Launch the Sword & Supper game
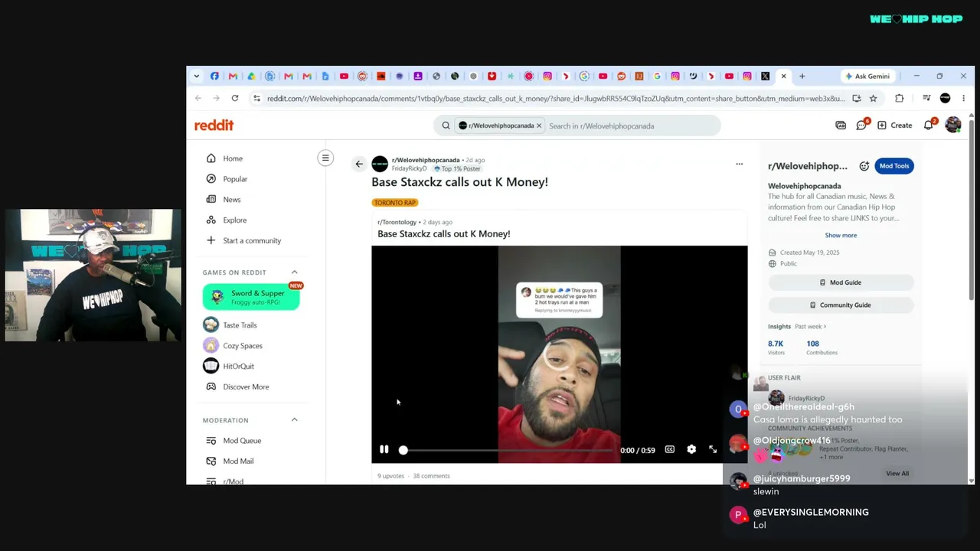Viewport: 980px width, 551px height. [x=251, y=297]
